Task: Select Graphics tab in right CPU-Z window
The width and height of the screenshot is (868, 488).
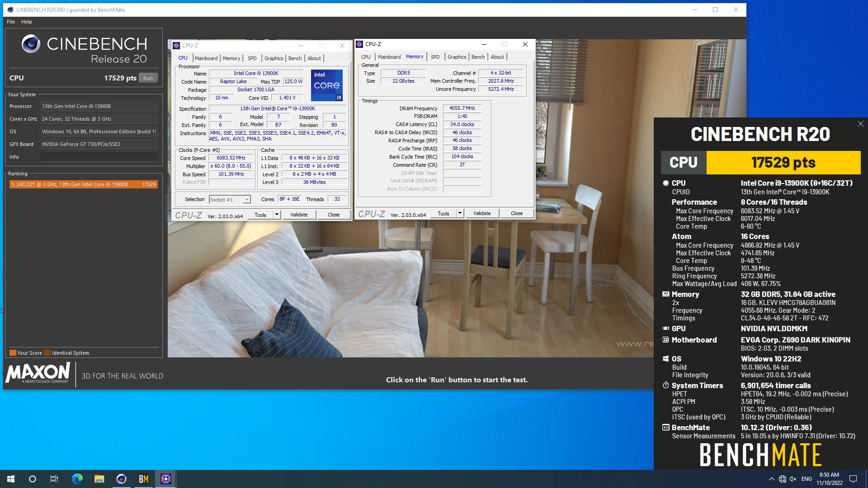Action: click(x=457, y=57)
